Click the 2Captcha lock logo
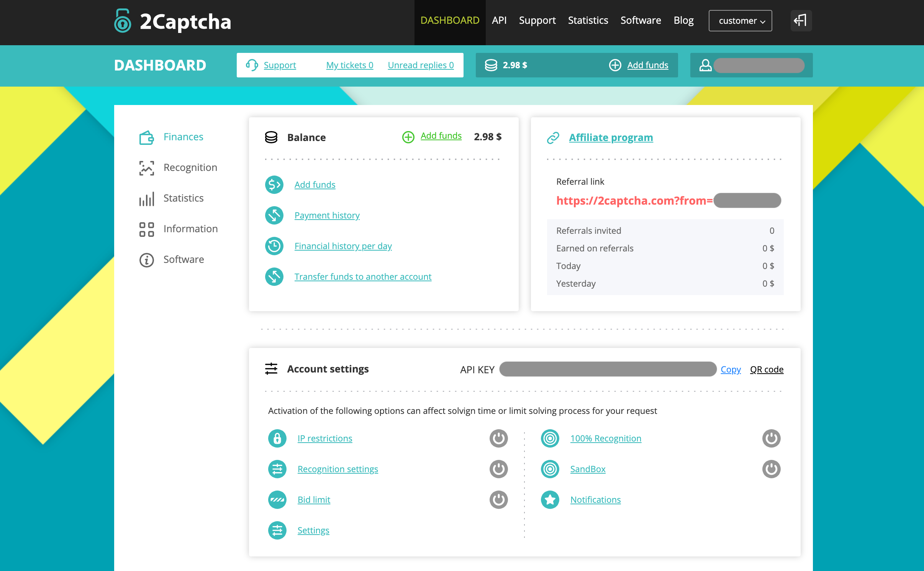 123,21
